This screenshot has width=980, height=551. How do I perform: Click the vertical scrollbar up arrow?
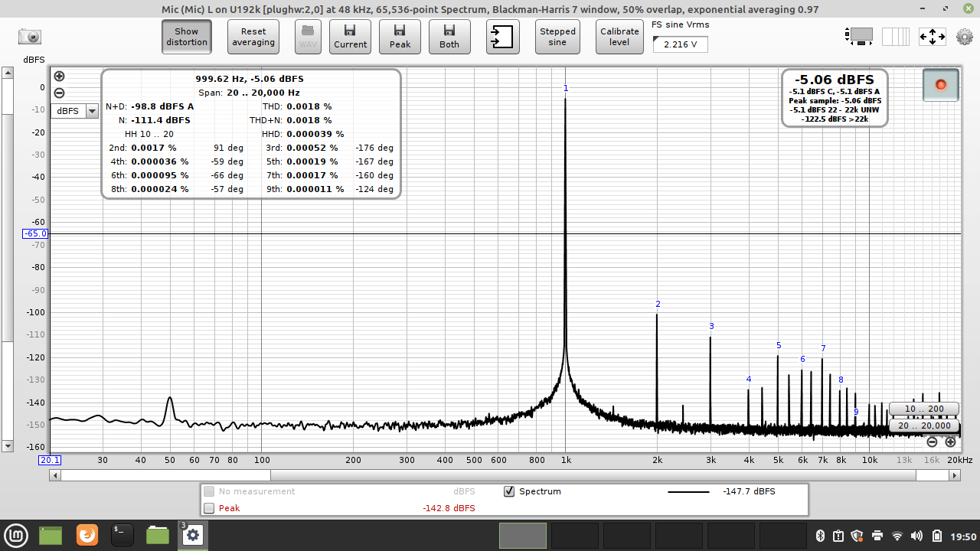(x=8, y=73)
